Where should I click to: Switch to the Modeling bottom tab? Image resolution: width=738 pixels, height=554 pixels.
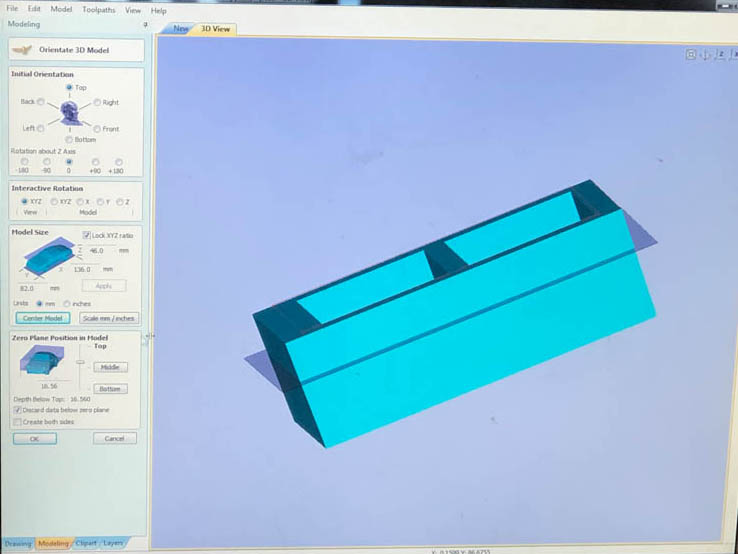coord(53,544)
